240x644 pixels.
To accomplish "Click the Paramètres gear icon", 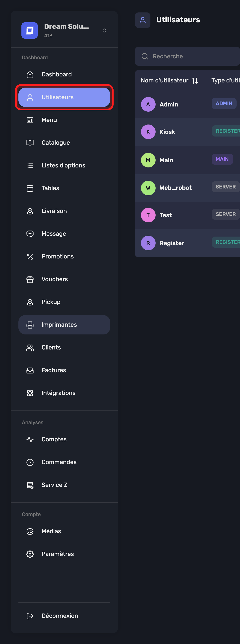I will pos(30,554).
